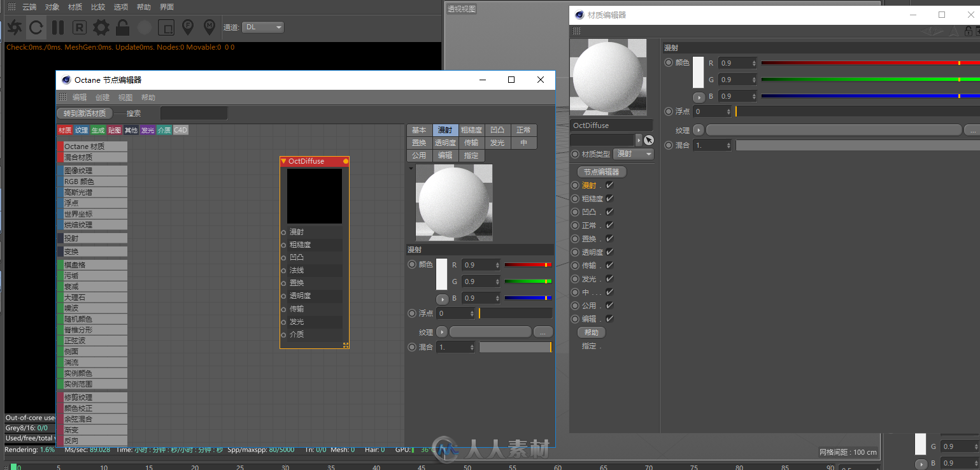Click the 传输 input port on the node
980x470 pixels.
[x=284, y=308]
